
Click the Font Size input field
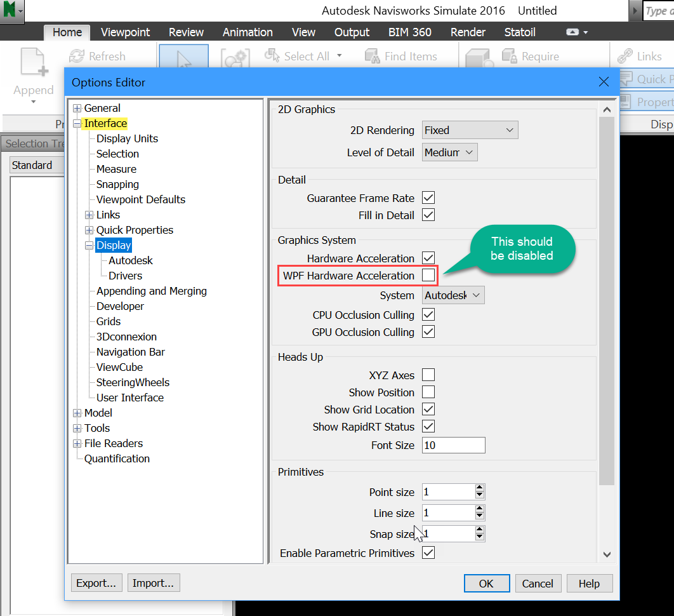[x=453, y=445]
